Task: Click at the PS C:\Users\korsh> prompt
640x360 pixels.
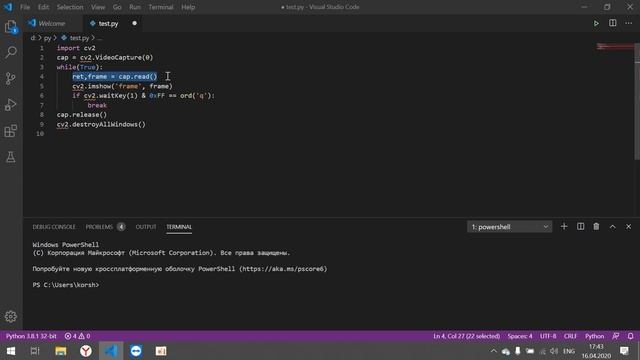Action: click(66, 285)
